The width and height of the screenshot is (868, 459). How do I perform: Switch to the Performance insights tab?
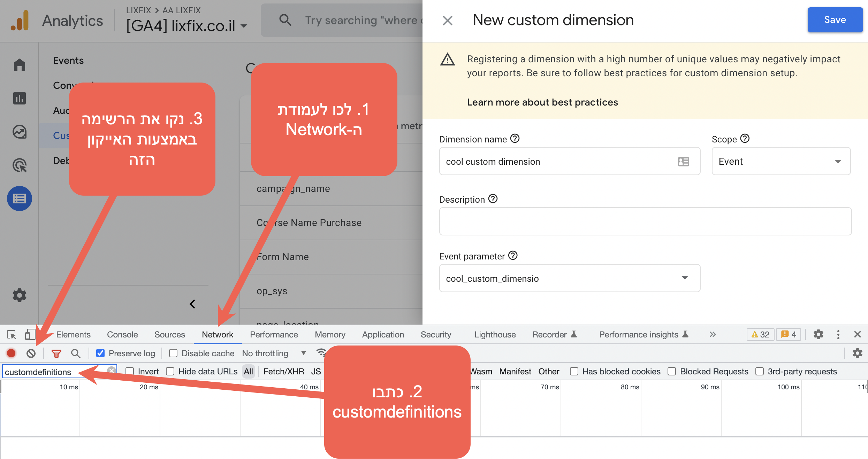pos(644,335)
